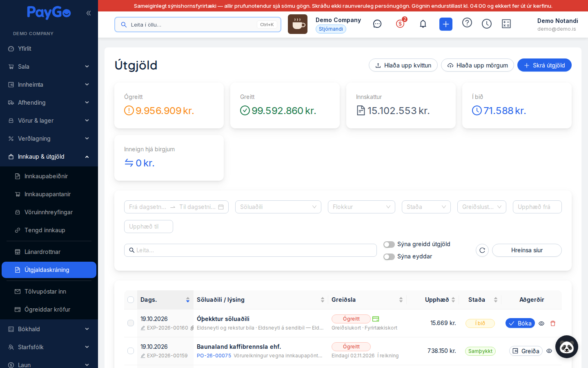The image size is (588, 368).
Task: Open the help question-mark icon
Action: (x=467, y=22)
